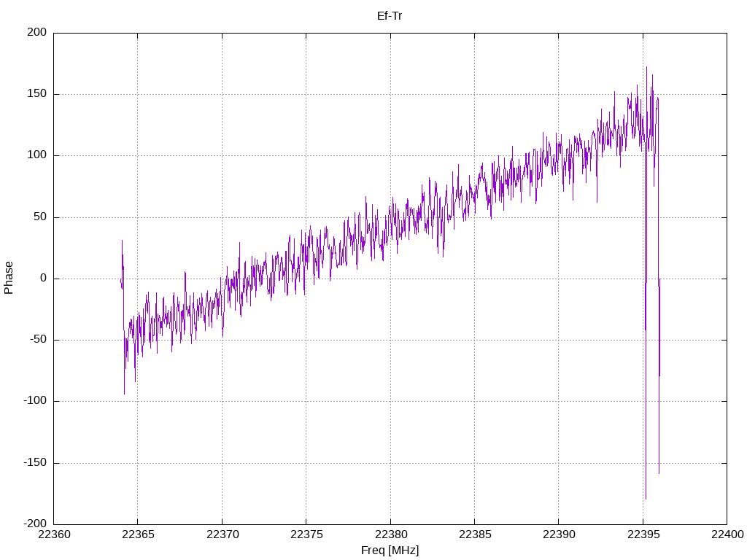Click the y-axis tick label '0'
The width and height of the screenshot is (747, 560).
44,278
